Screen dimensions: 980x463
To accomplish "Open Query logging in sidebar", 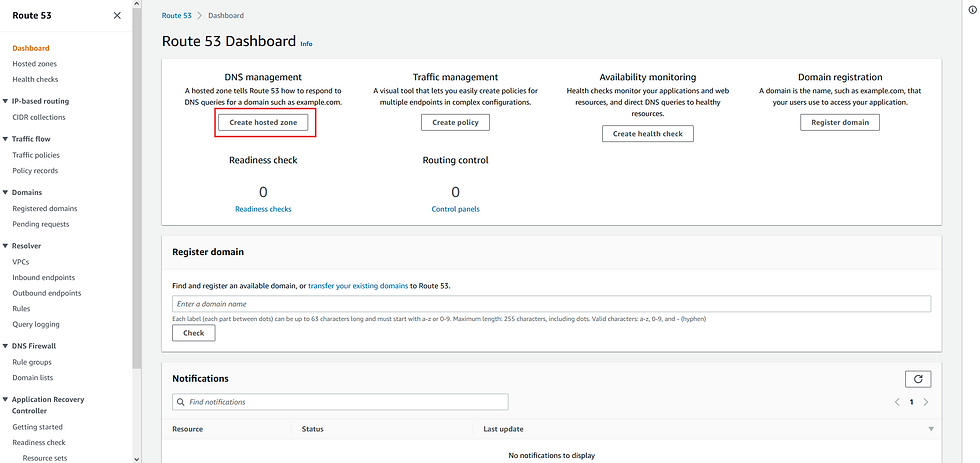I will point(36,324).
